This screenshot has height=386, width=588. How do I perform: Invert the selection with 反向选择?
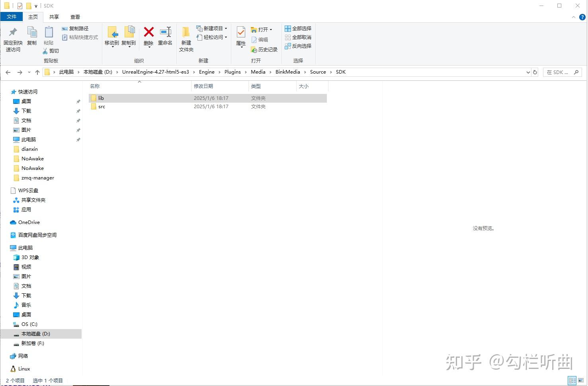point(298,46)
